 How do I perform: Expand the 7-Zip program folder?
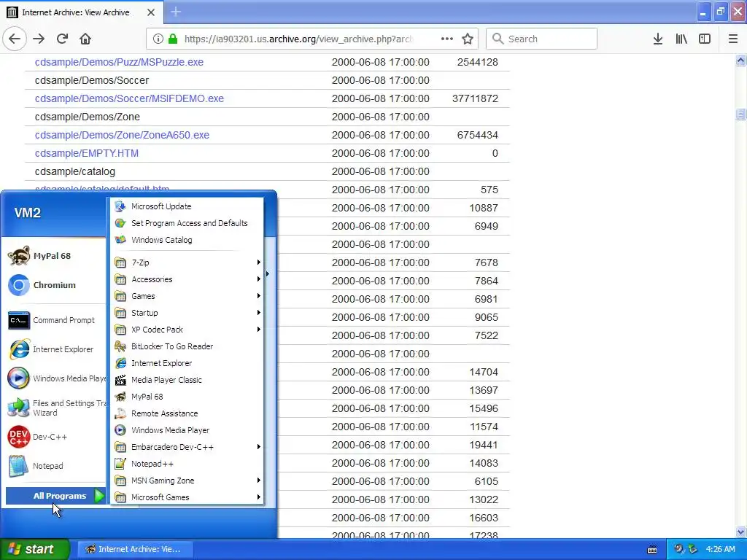(x=187, y=262)
